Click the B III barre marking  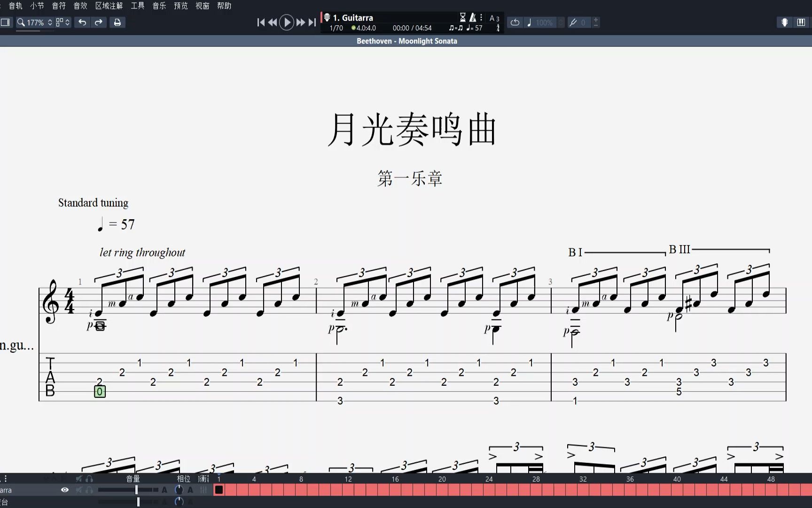(679, 249)
